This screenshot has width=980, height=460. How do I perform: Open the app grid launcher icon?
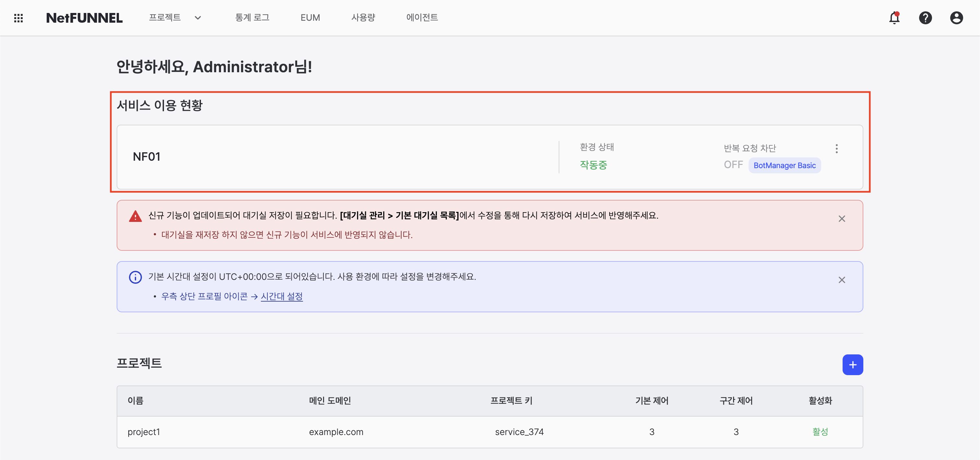[x=18, y=17]
